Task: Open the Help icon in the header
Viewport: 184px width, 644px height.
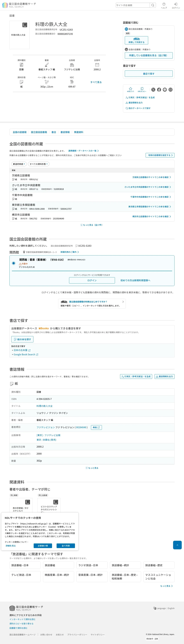Action: (x=164, y=5)
